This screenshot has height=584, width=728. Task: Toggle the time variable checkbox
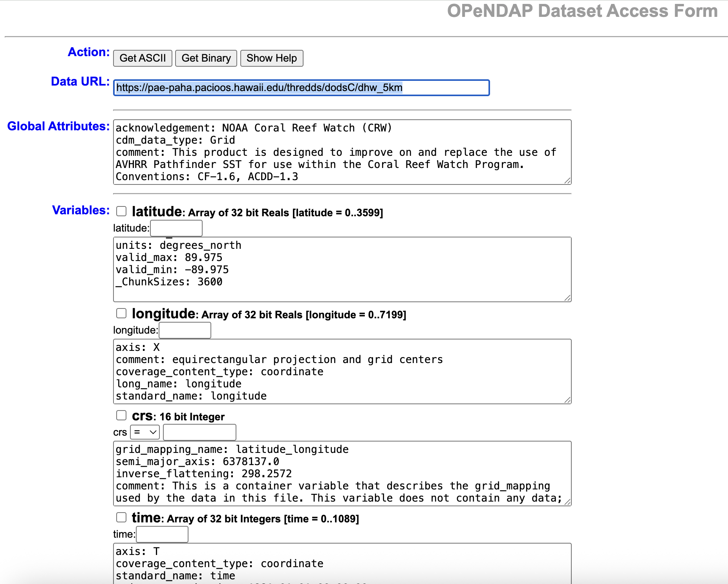[x=121, y=517]
